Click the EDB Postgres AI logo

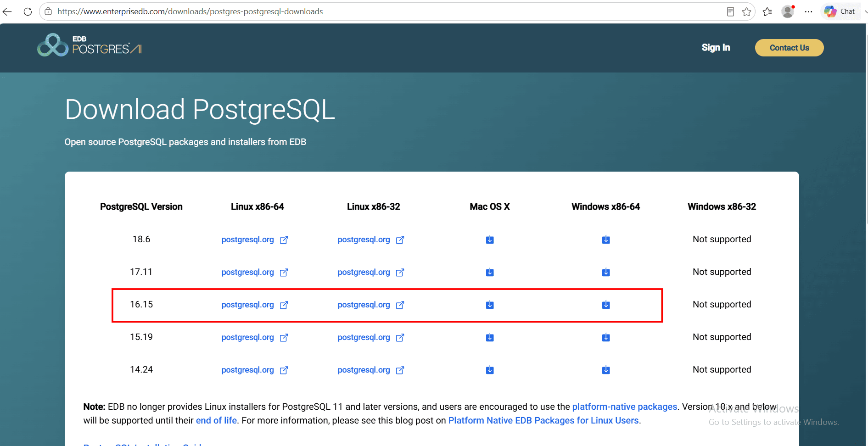click(x=90, y=45)
